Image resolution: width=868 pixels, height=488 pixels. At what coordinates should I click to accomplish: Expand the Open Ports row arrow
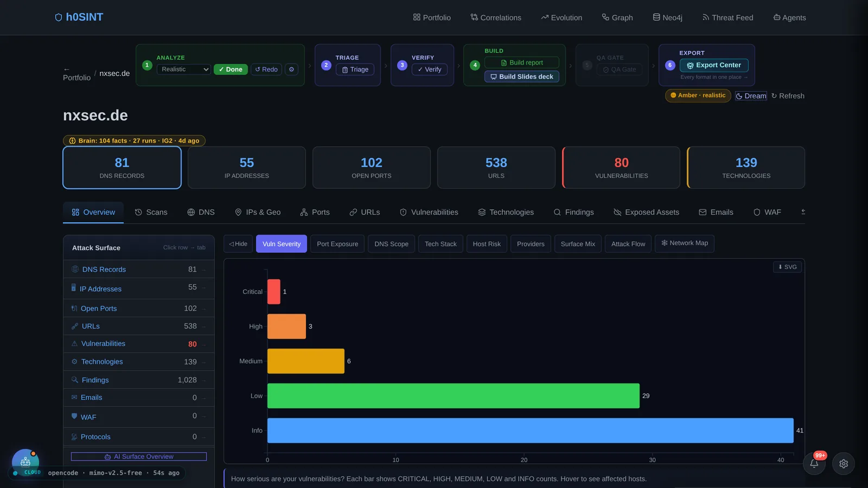coord(205,309)
